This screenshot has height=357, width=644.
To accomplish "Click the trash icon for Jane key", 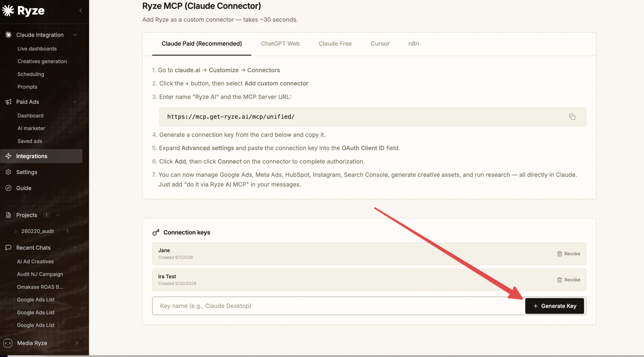I will point(559,254).
